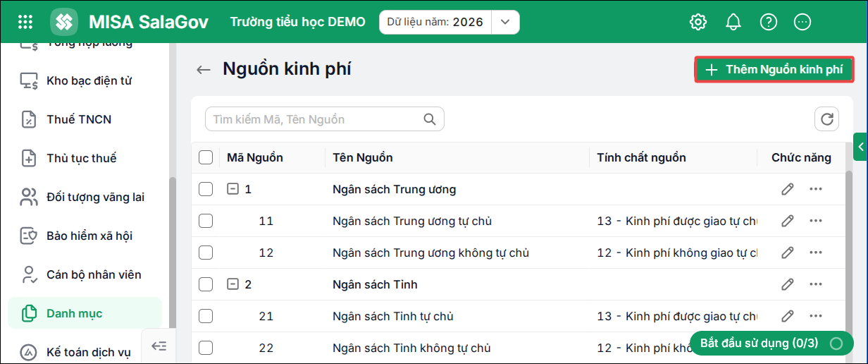Image resolution: width=868 pixels, height=364 pixels.
Task: Click the Thủ tục thuế sidebar icon
Action: tap(28, 158)
